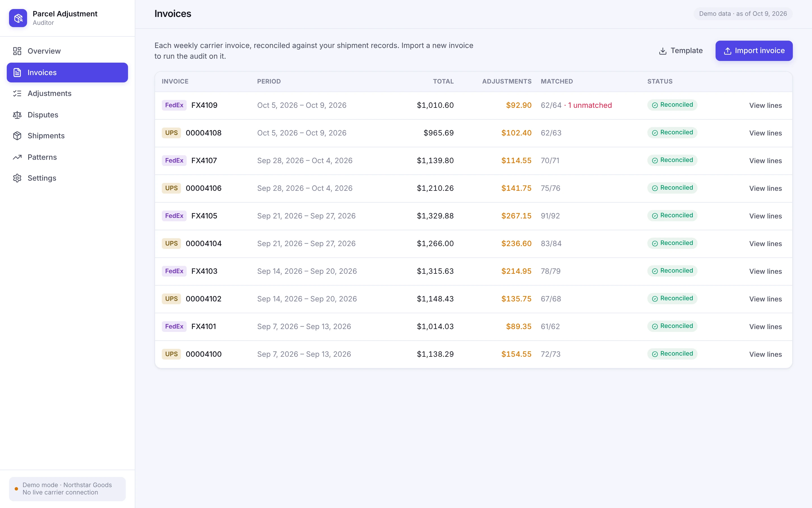
Task: Click the UPS badge for 00004100
Action: [x=171, y=354]
